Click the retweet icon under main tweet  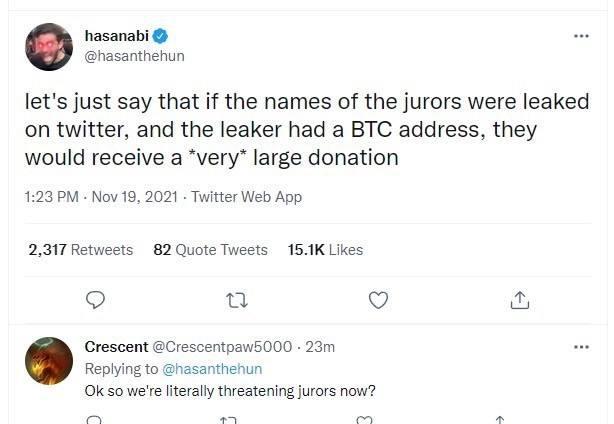pyautogui.click(x=238, y=299)
